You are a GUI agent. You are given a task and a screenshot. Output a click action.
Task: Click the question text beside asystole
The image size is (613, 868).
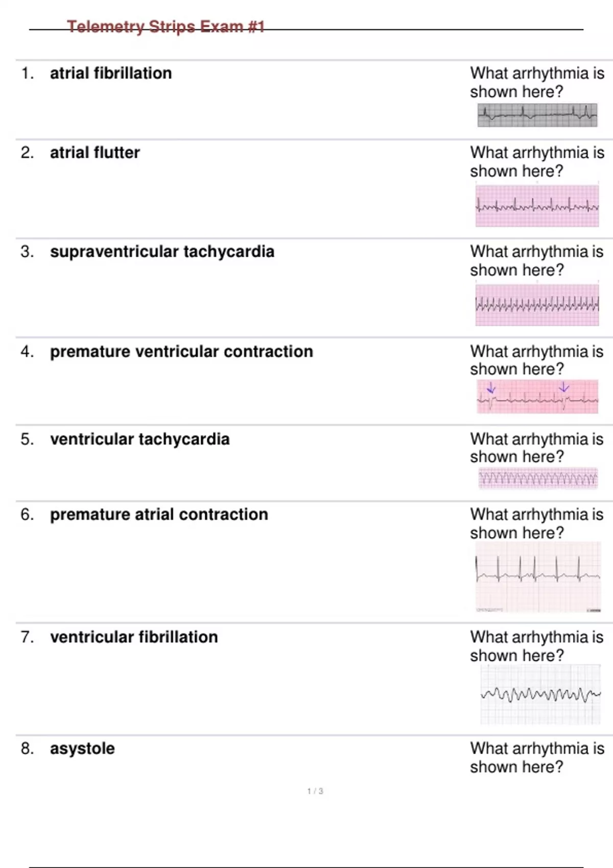(536, 758)
